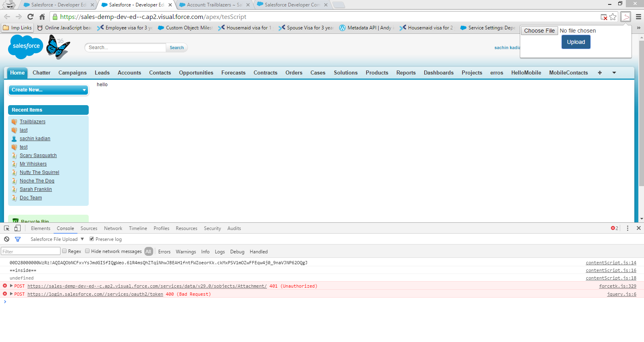Image resolution: width=644 pixels, height=342 pixels.
Task: Switch to the Account: Trailblazers browser tab
Action: click(214, 5)
